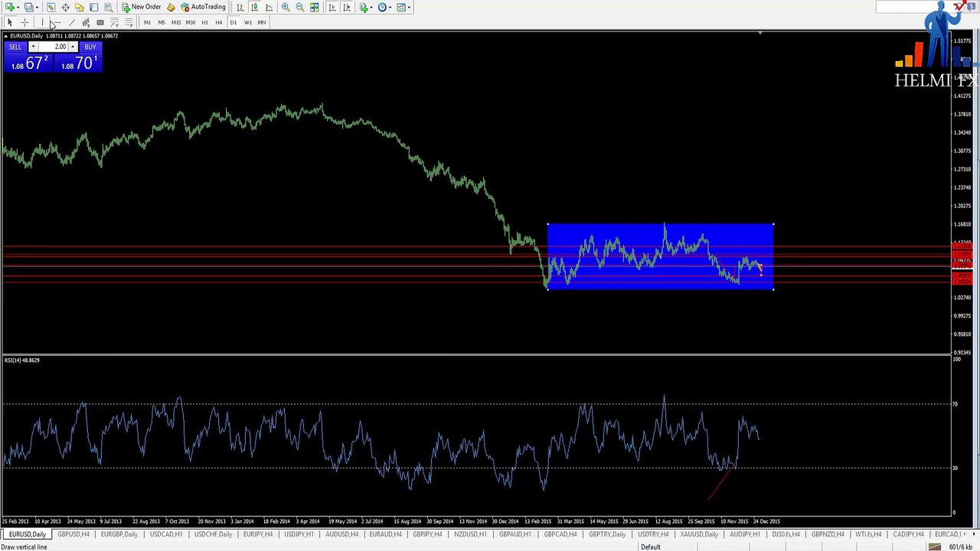Launch the Strategy Tester icon

pyautogui.click(x=108, y=7)
